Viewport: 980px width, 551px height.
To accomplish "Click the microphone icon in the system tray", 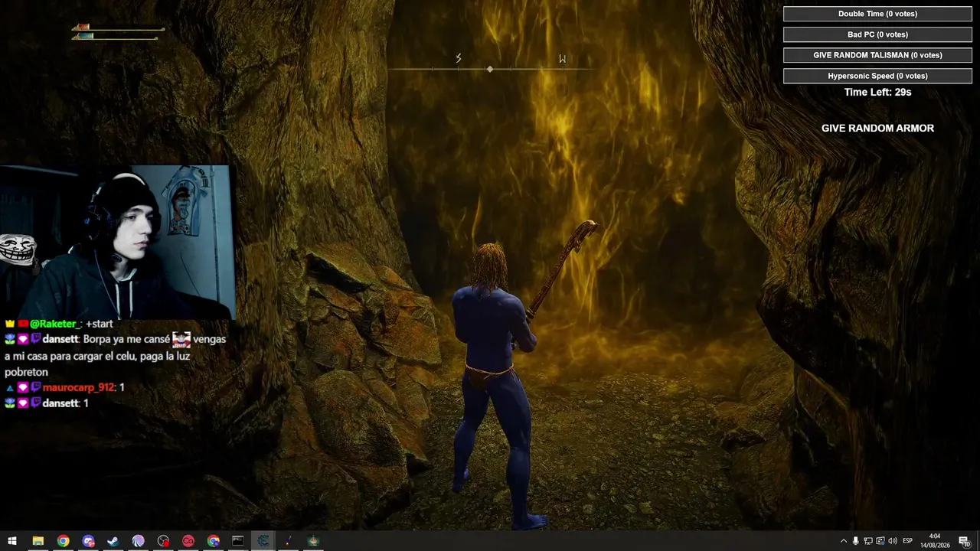I will [855, 541].
